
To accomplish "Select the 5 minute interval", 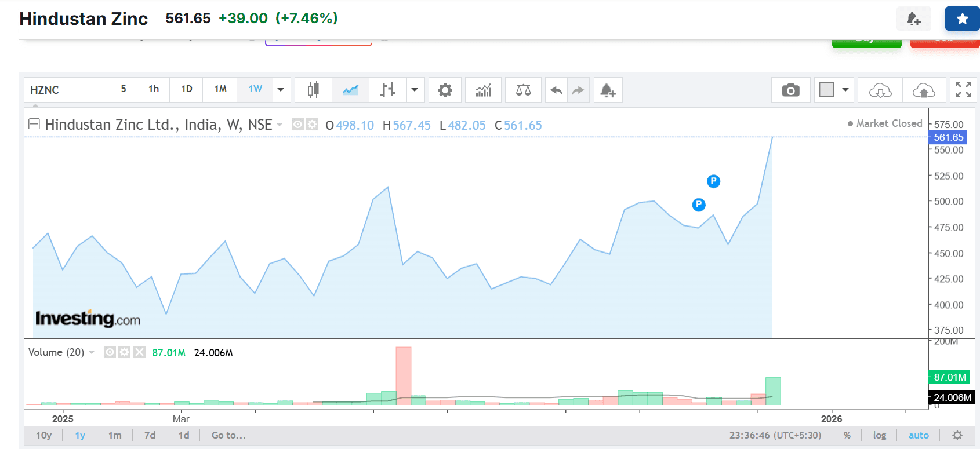I will pyautogui.click(x=124, y=89).
